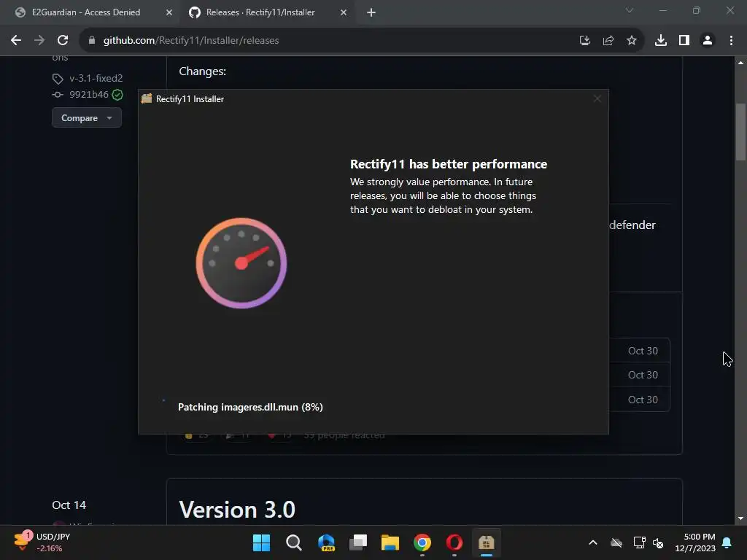This screenshot has width=747, height=560.
Task: Share this page via share icon
Action: click(x=608, y=41)
